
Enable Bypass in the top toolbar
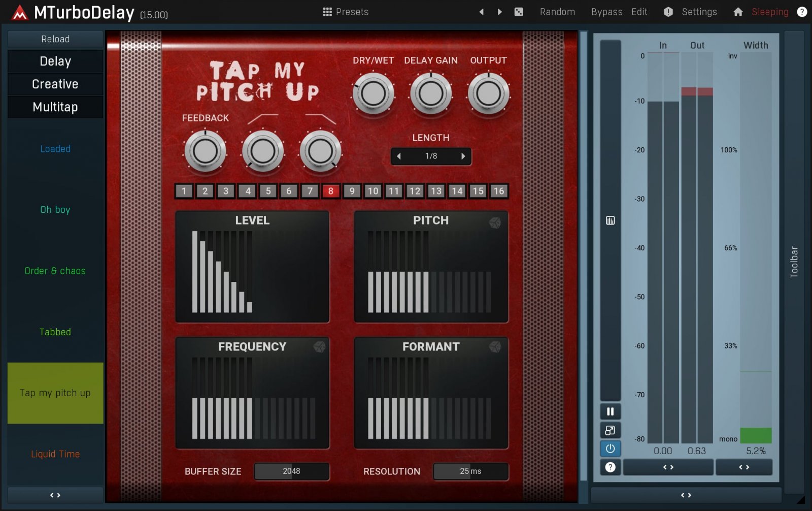[606, 12]
